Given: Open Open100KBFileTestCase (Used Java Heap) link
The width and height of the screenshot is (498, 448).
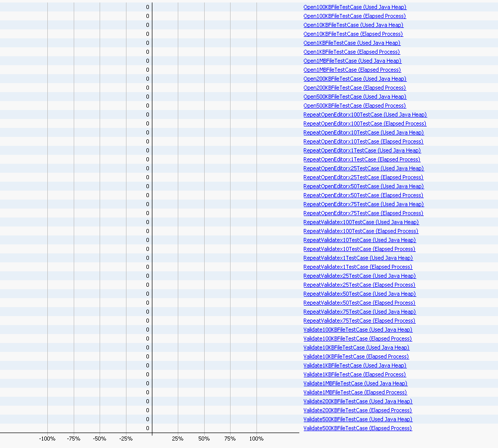Looking at the screenshot, I should click(355, 7).
